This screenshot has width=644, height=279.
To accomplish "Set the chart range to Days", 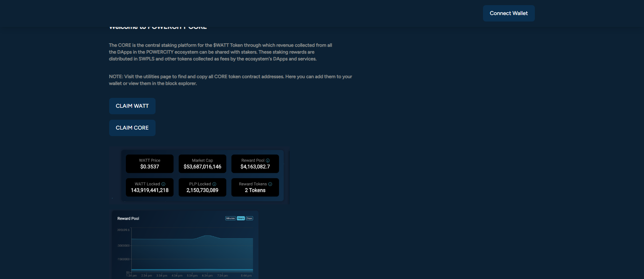I will (249, 218).
